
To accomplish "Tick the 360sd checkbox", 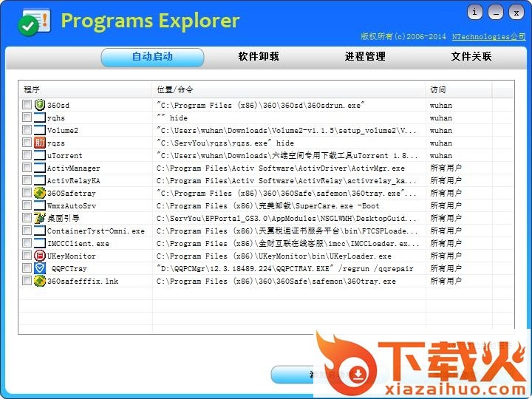I will tap(27, 104).
